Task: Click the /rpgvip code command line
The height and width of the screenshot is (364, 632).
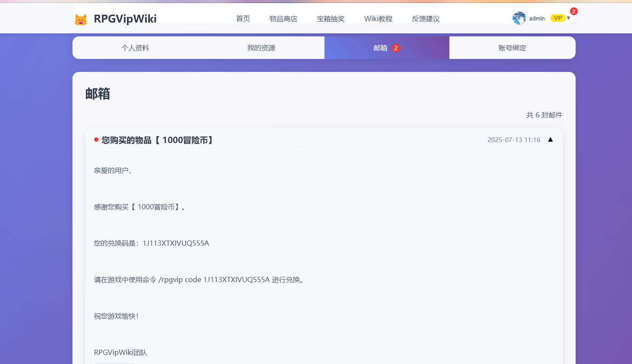Action: (x=200, y=279)
